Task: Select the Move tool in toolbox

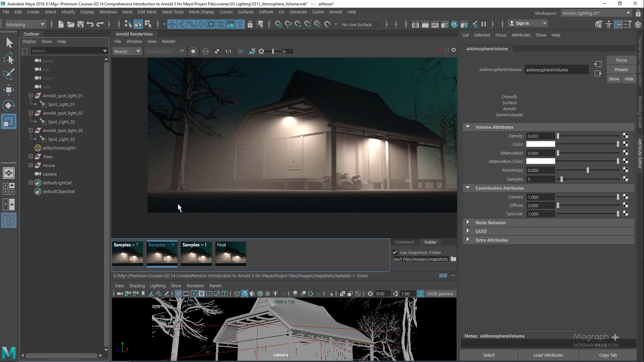Action: [x=9, y=90]
